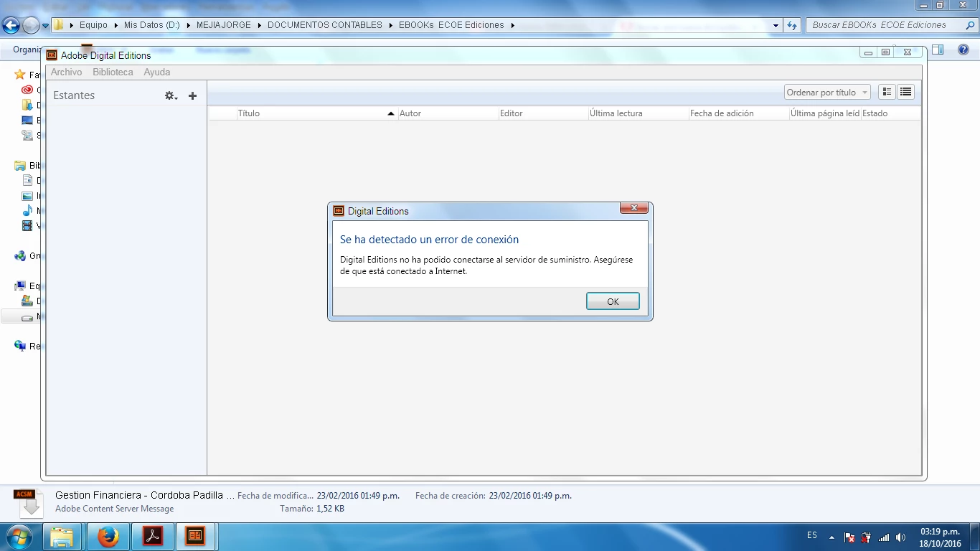Screen dimensions: 980x551
Task: Open the Windows Start menu
Action: coord(18,536)
